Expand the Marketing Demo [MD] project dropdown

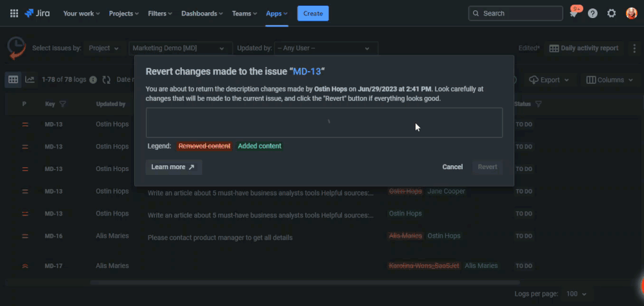click(180, 48)
